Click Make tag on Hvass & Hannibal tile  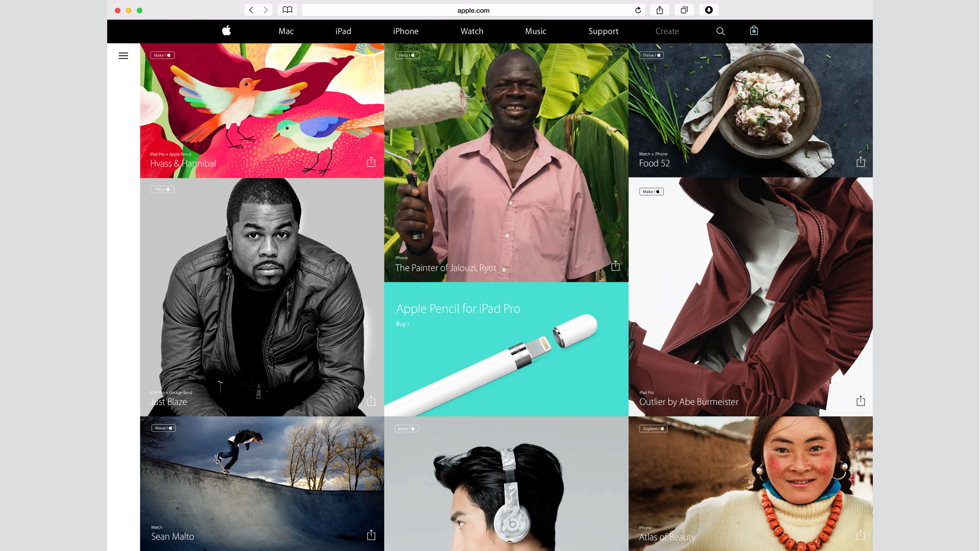(162, 55)
